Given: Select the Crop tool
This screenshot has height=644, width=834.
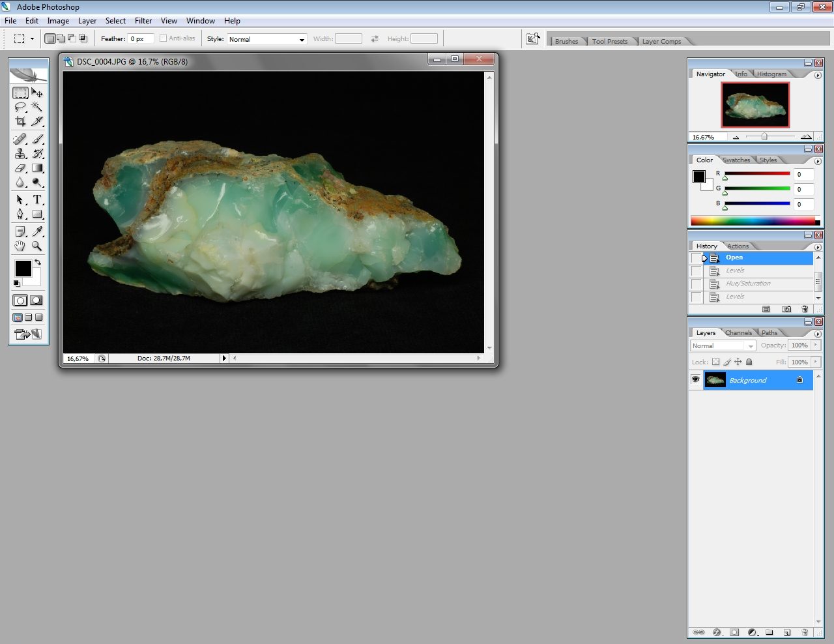Looking at the screenshot, I should pos(20,121).
